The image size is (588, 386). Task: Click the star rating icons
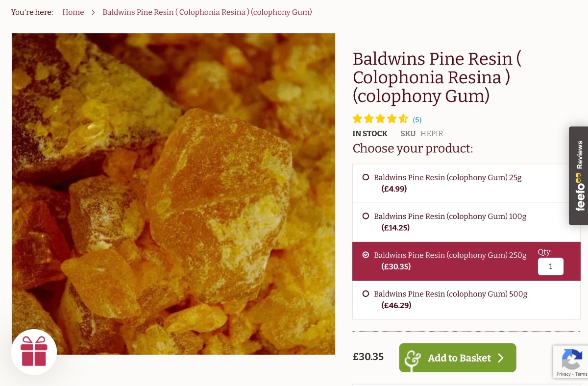point(380,119)
